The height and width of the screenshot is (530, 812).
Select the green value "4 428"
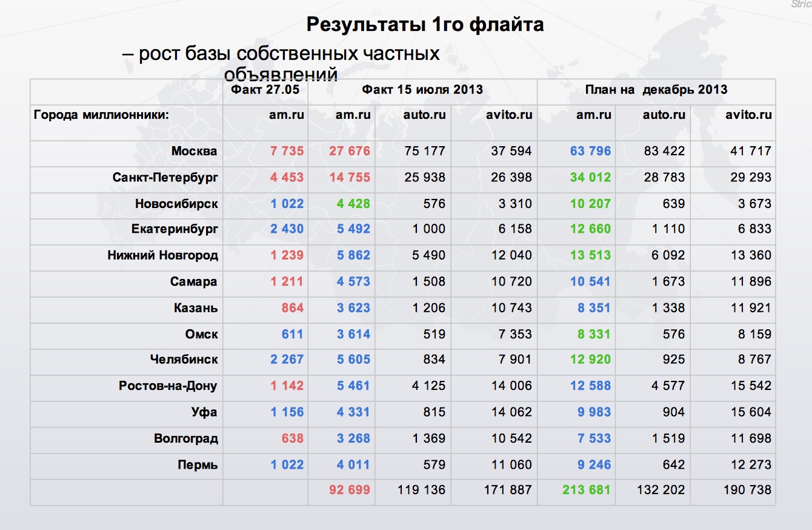coord(353,204)
